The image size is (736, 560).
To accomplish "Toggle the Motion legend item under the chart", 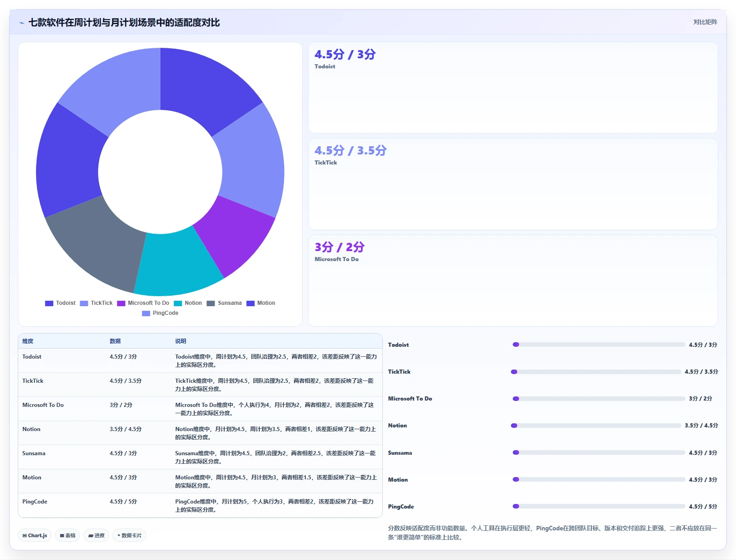I will tap(261, 303).
